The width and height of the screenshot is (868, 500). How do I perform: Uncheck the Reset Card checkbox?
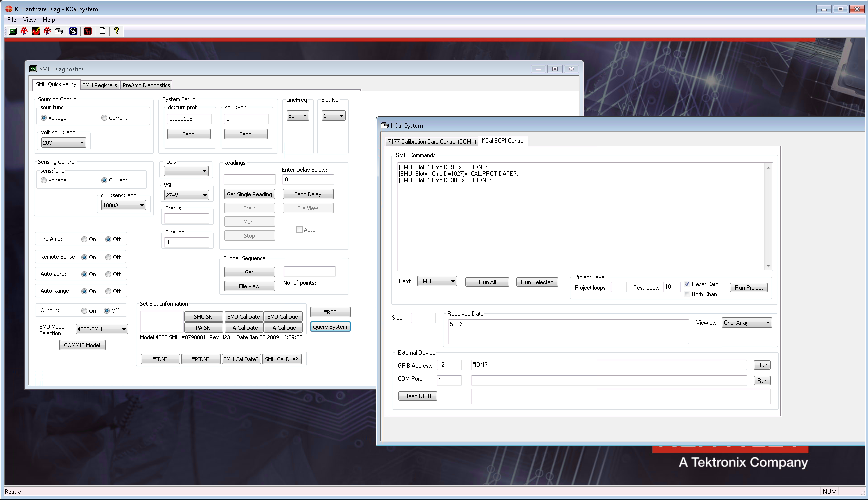pos(687,284)
